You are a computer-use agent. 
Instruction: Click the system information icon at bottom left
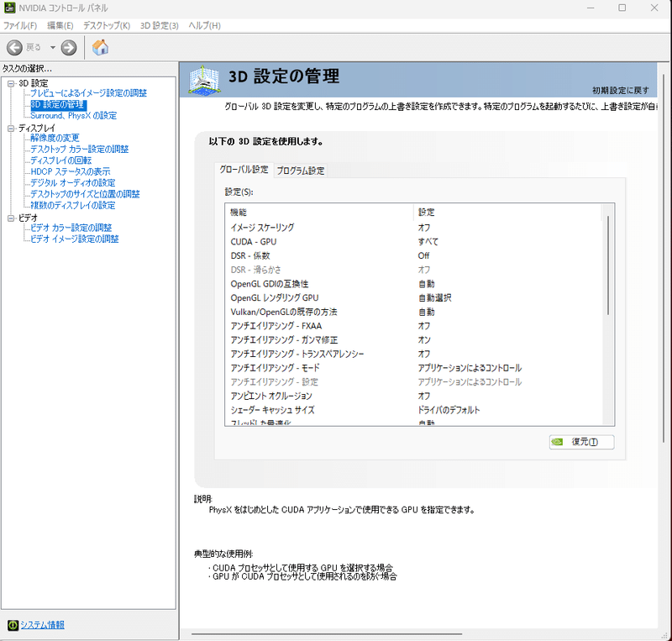click(x=13, y=625)
